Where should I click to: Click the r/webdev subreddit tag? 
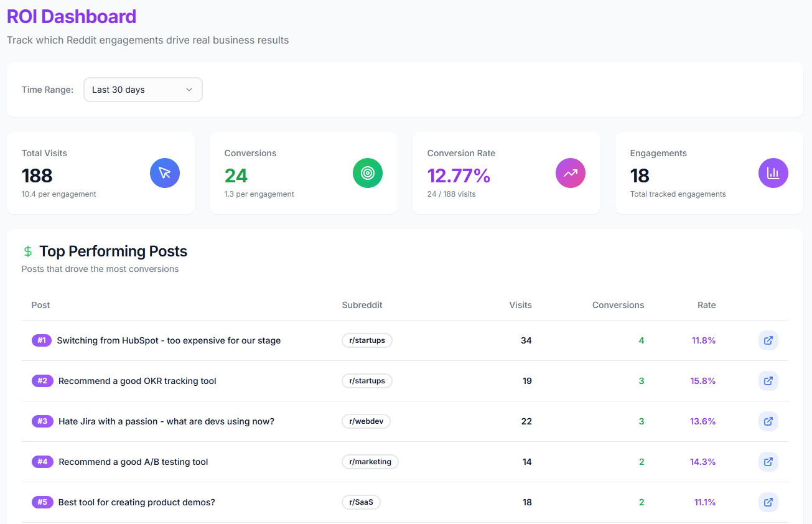tap(366, 421)
